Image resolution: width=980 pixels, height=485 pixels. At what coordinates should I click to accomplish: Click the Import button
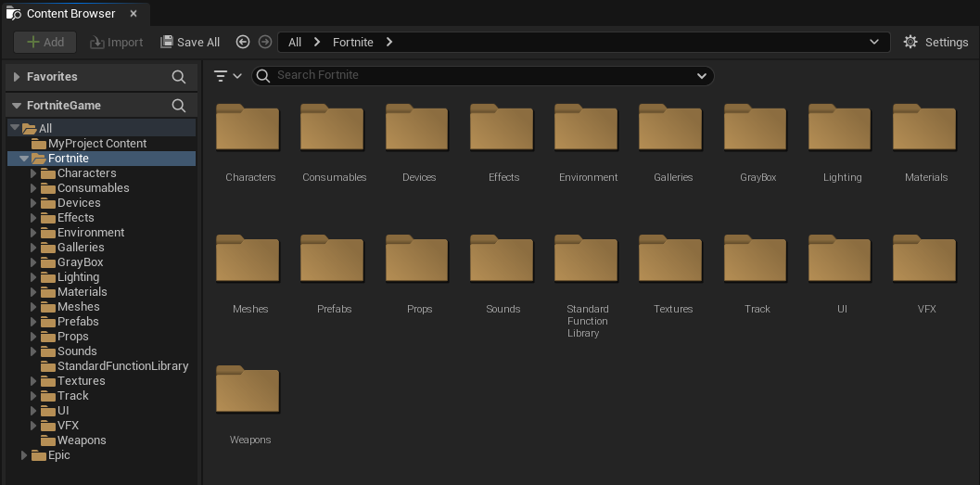116,42
